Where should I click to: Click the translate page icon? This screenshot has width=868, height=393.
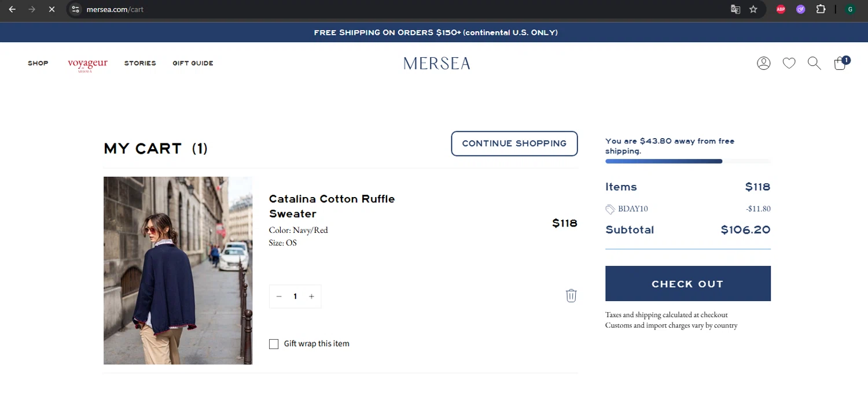735,9
